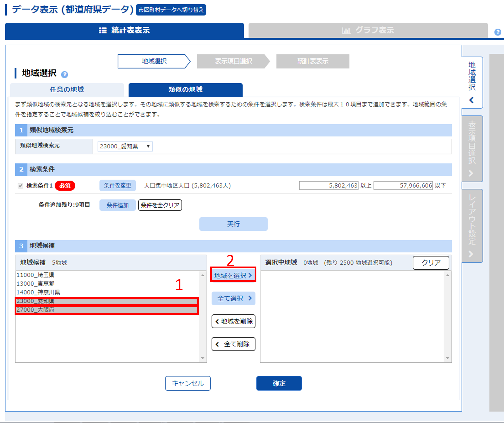Click the help icon at top right
This screenshot has height=423, width=504.
point(498,32)
